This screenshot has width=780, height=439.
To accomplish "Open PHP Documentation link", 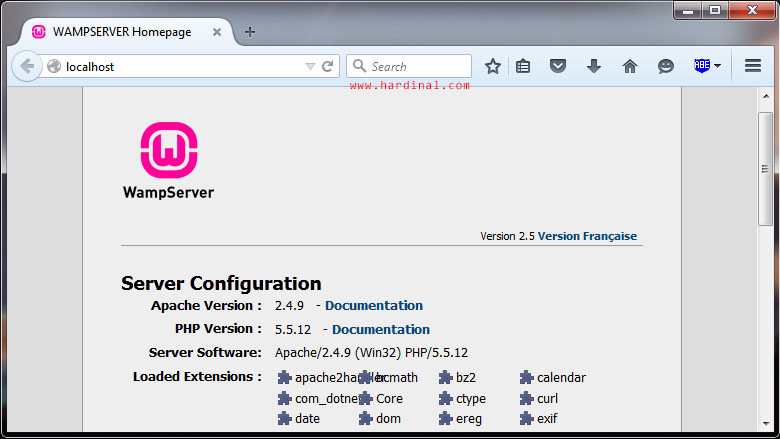I will tap(381, 329).
